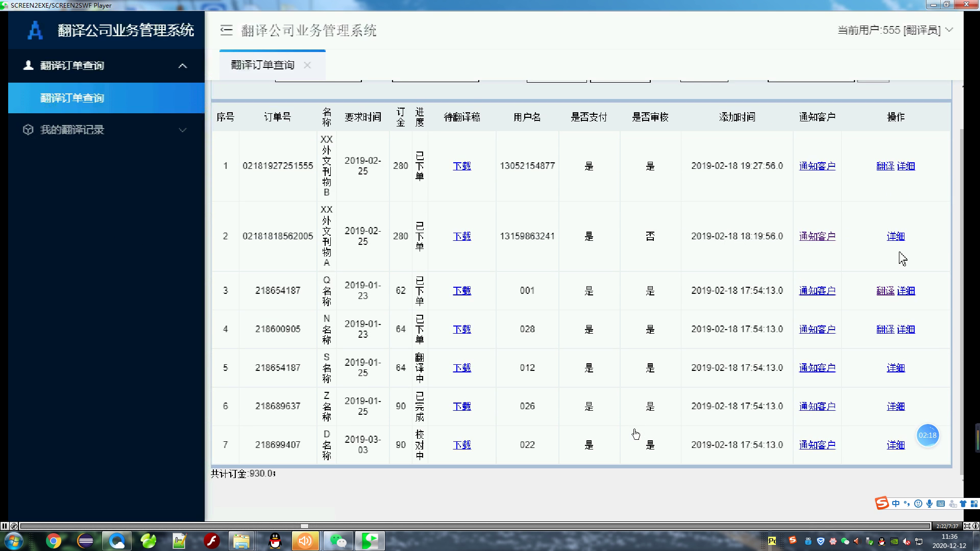The image size is (980, 551).
Task: Open orange speaker app in taskbar
Action: point(306,541)
